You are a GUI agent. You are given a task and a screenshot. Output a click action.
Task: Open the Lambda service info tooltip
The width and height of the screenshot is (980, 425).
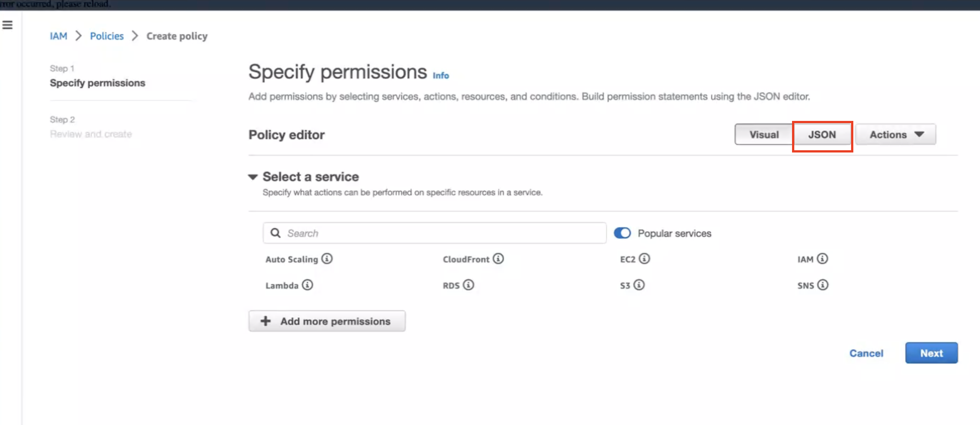tap(307, 285)
